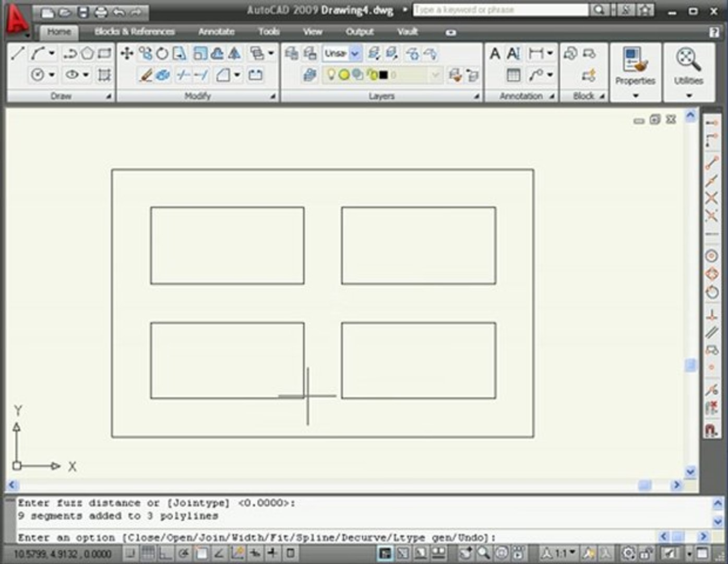
Task: Click the Undo arrow in quick access toolbar
Action: coord(119,12)
